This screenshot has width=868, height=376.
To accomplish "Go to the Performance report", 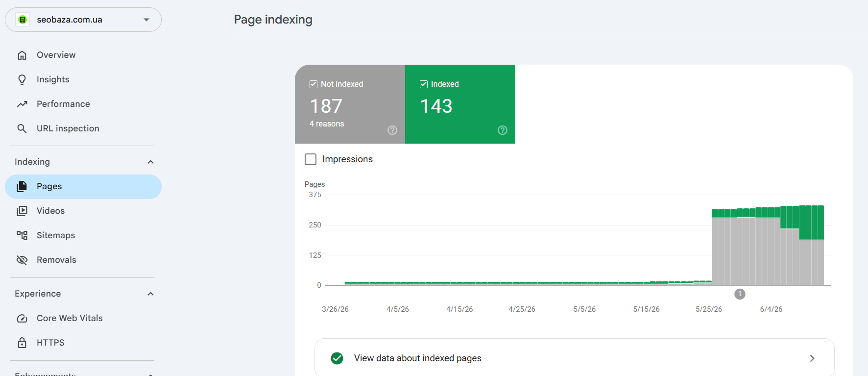I will tap(83, 104).
